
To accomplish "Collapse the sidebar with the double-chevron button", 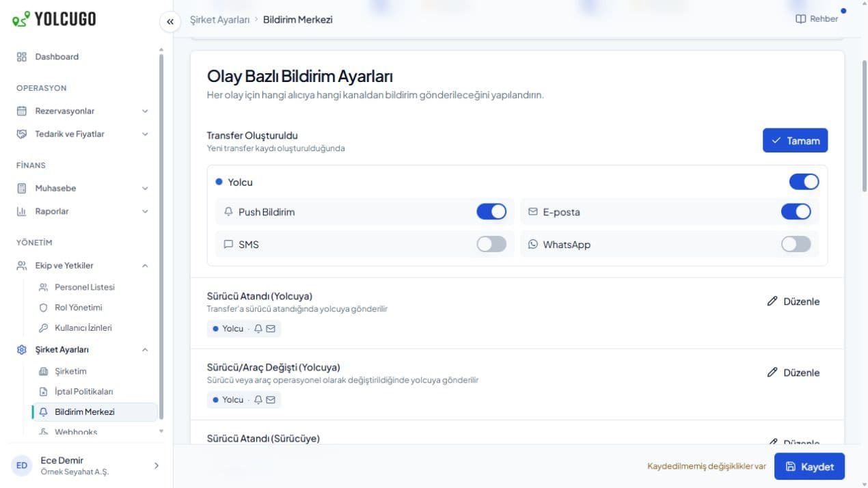I will click(x=170, y=21).
